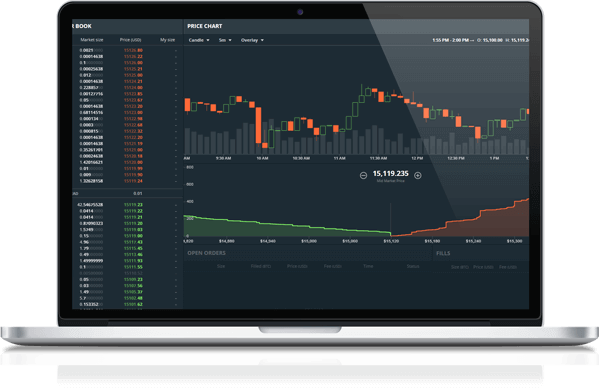The image size is (599, 389).
Task: Select the Open Orders panel header
Action: [x=206, y=253]
